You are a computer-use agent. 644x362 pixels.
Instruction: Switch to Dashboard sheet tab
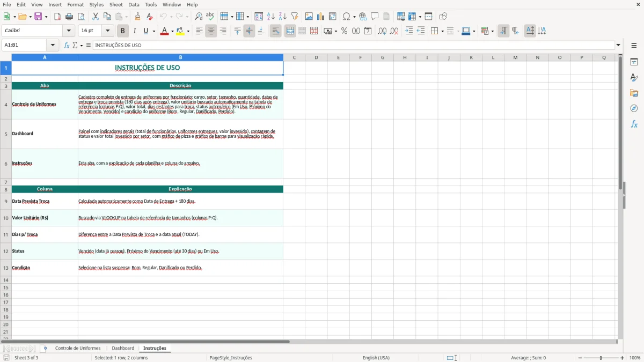click(x=123, y=349)
